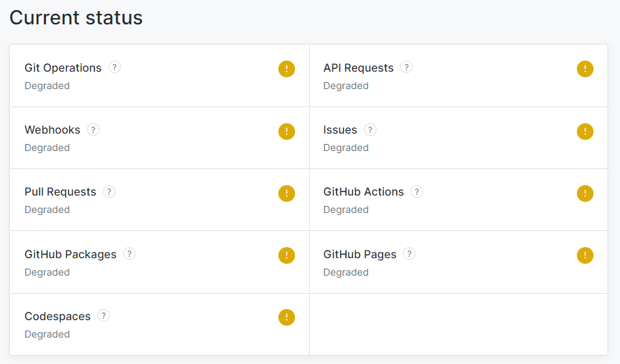Select the API Requests label

point(358,68)
